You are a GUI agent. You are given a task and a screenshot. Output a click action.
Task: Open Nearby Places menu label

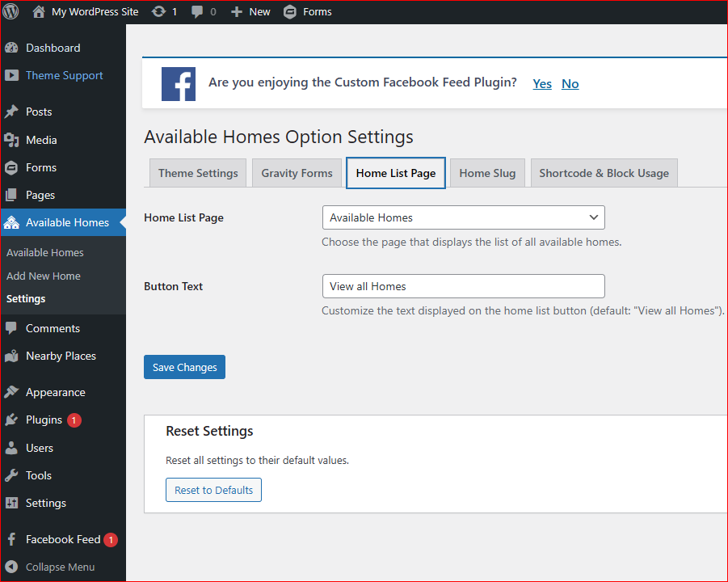pyautogui.click(x=61, y=356)
